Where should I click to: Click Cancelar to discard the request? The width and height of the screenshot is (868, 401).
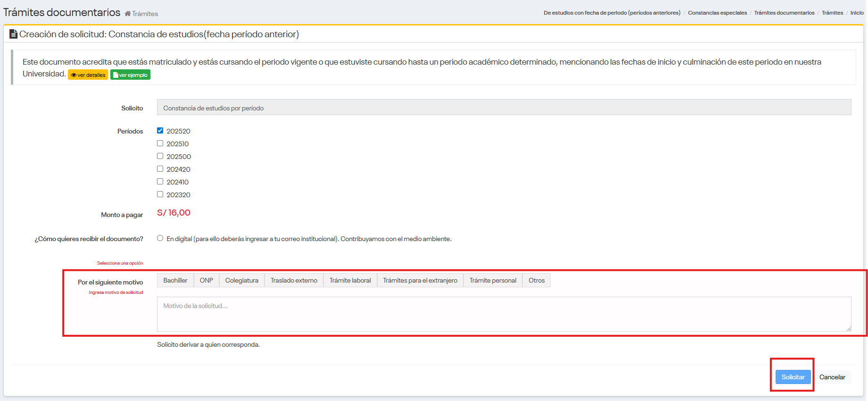832,377
